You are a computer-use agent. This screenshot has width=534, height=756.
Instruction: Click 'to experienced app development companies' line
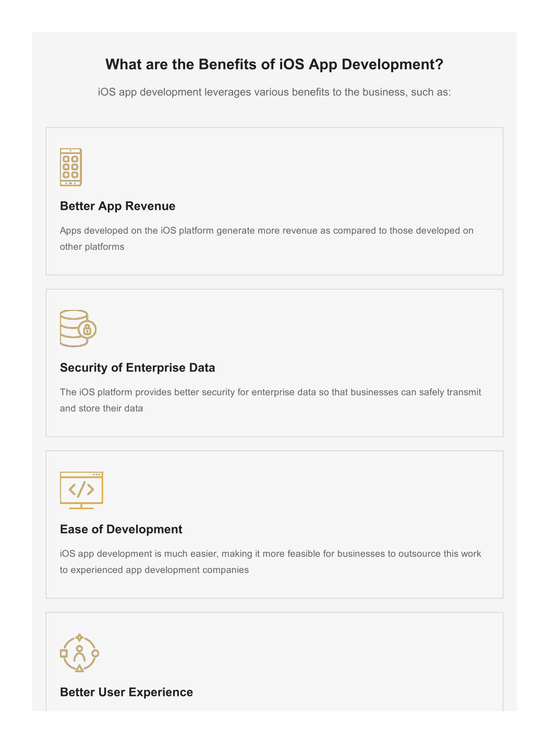(154, 570)
